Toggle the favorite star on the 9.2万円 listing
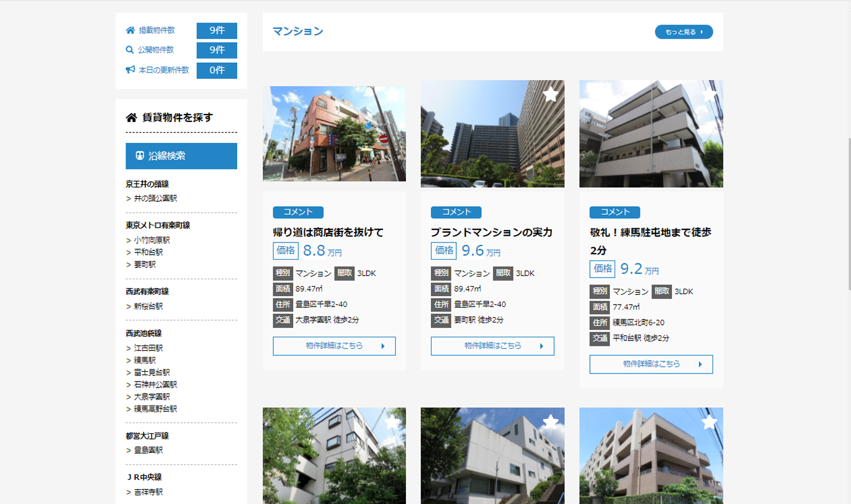This screenshot has height=504, width=851. (x=709, y=95)
